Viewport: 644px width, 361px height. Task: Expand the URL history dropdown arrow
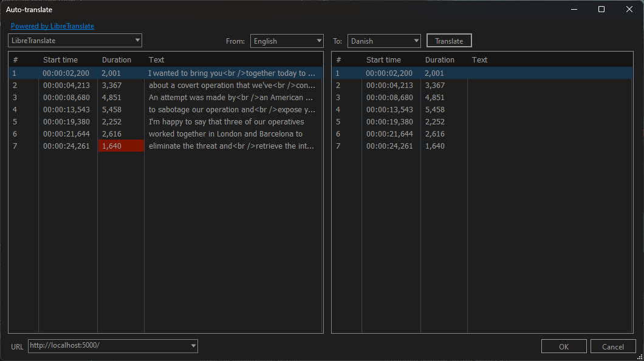[193, 346]
